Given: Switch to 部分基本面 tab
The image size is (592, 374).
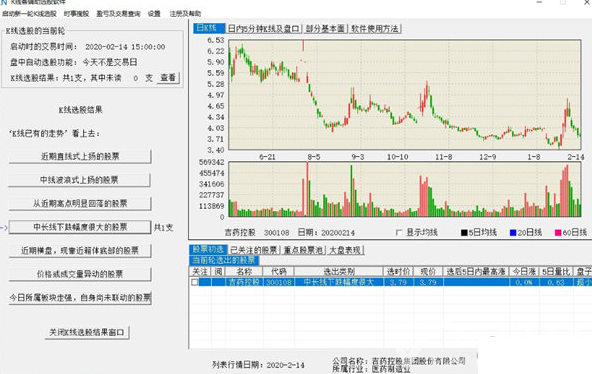Looking at the screenshot, I should pyautogui.click(x=325, y=29).
